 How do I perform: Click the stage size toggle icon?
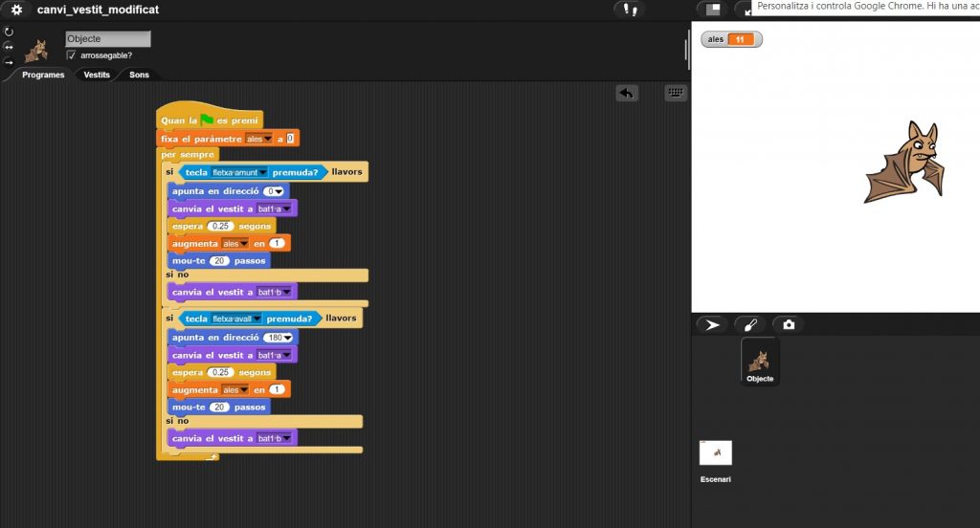(713, 9)
